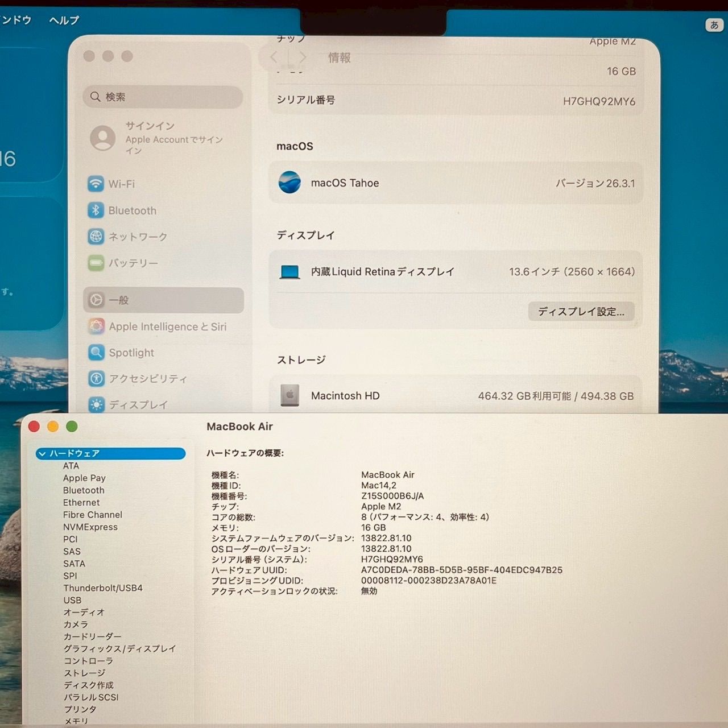Select グラフィックス/ディスプレイ in hardware list
Image resolution: width=728 pixels, height=728 pixels.
[x=119, y=648]
